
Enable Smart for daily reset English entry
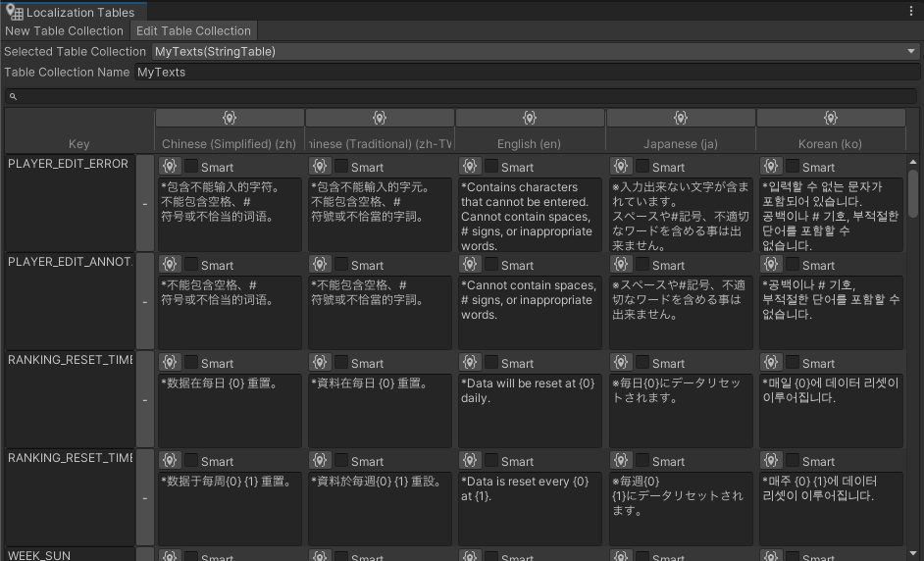pos(490,362)
